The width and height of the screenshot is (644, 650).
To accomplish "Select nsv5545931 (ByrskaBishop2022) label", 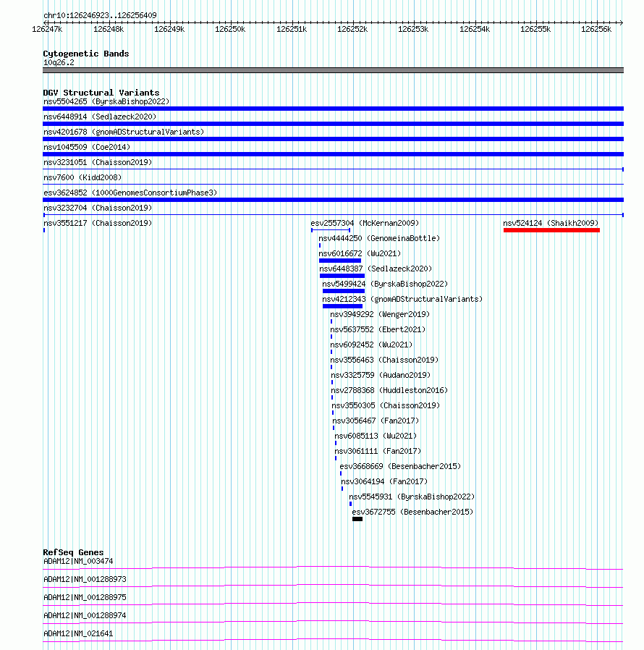I will [x=412, y=497].
